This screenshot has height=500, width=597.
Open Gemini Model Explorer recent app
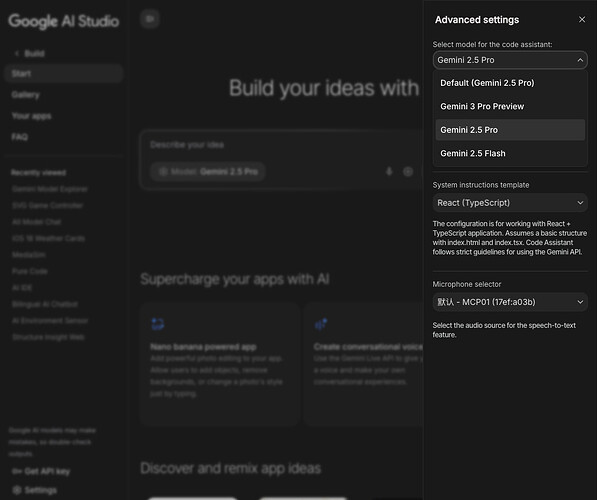pyautogui.click(x=50, y=189)
